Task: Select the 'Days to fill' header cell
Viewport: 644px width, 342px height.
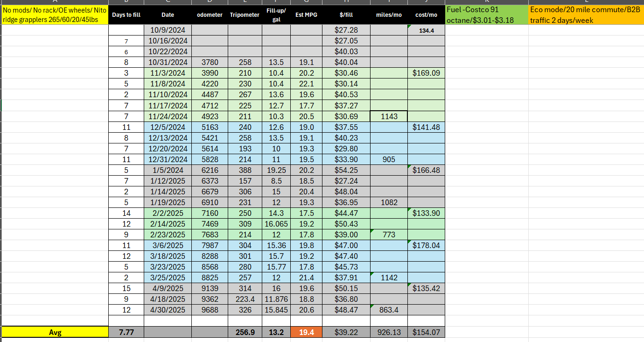Action: pos(126,15)
